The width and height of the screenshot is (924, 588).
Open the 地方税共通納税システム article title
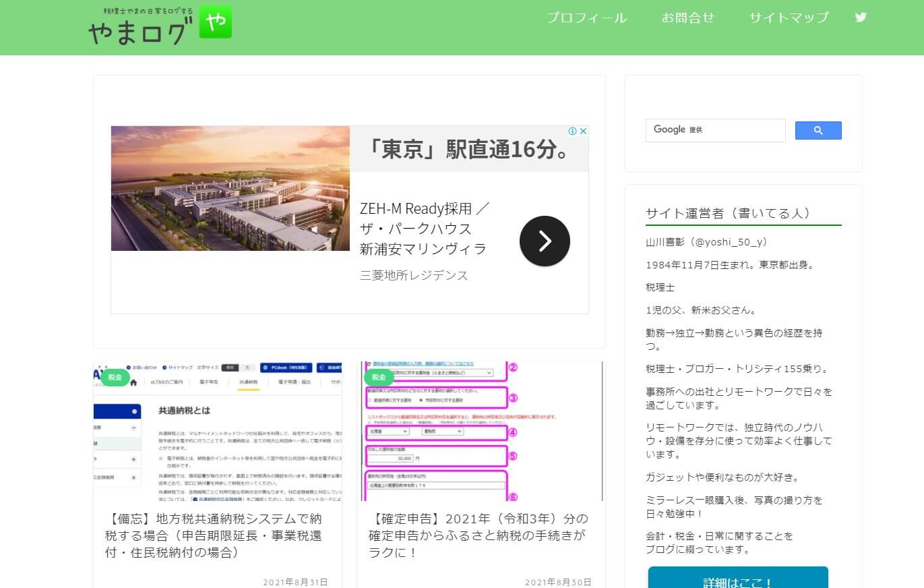click(x=215, y=535)
